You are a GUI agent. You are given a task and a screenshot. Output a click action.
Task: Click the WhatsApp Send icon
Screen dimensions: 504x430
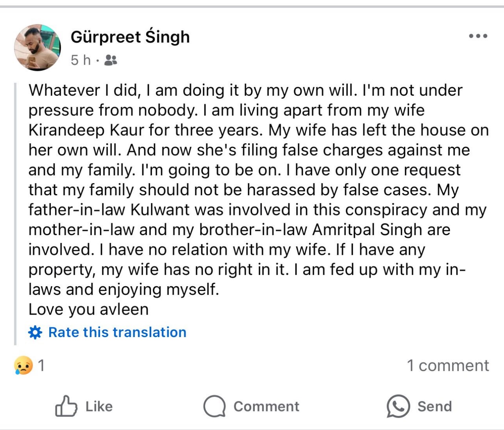point(398,406)
